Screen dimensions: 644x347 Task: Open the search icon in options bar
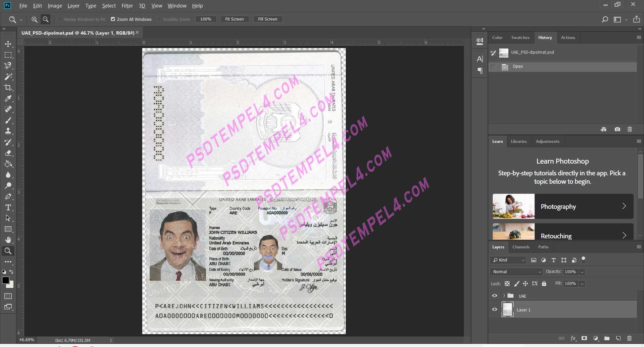pyautogui.click(x=605, y=19)
